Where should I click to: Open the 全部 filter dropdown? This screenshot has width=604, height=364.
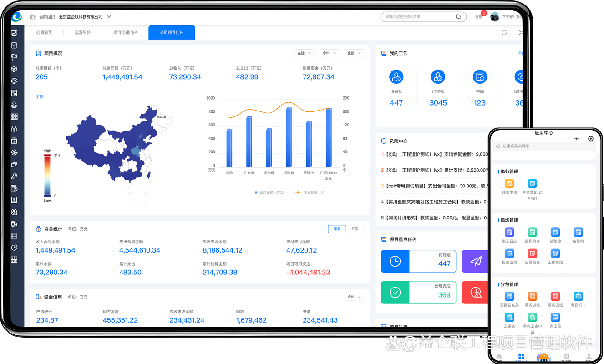[x=354, y=53]
